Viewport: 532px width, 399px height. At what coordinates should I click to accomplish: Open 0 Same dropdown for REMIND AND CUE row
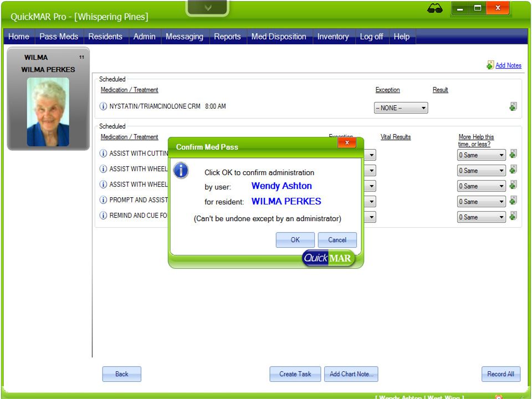pyautogui.click(x=481, y=217)
